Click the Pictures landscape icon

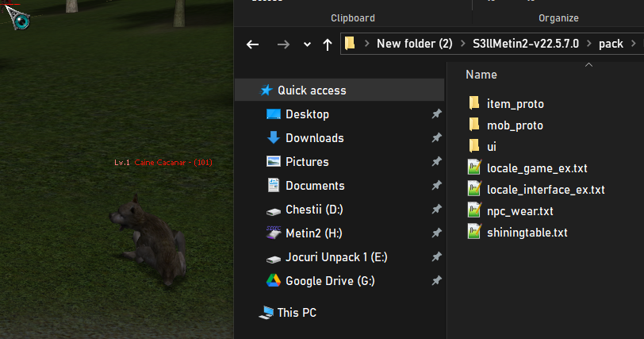pyautogui.click(x=274, y=161)
